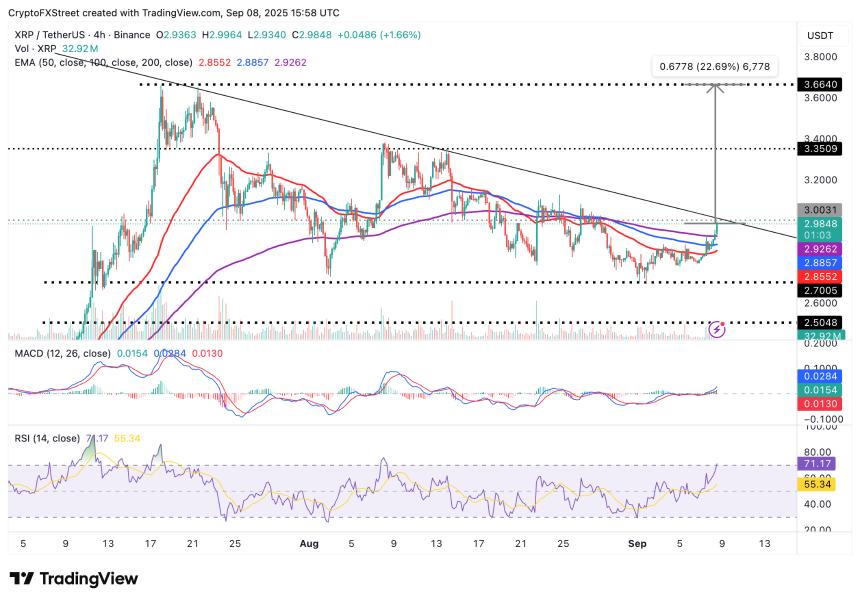Select the MACD (12, 26, close) legend

point(63,353)
